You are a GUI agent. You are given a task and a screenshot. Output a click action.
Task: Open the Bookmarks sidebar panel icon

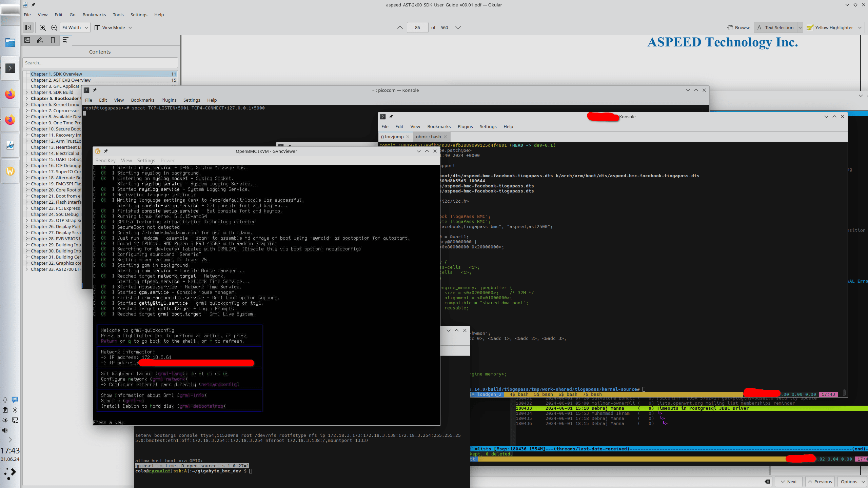click(x=53, y=40)
